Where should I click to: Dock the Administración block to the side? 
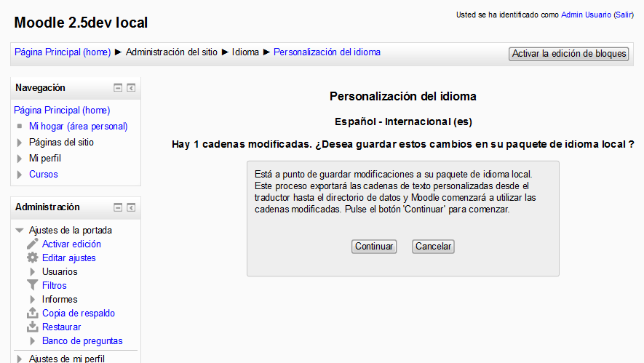tap(131, 207)
